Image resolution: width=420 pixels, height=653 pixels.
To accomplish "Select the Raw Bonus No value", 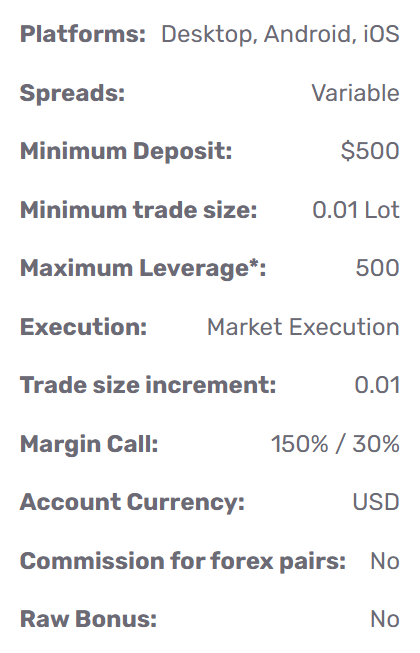I will pyautogui.click(x=385, y=620).
